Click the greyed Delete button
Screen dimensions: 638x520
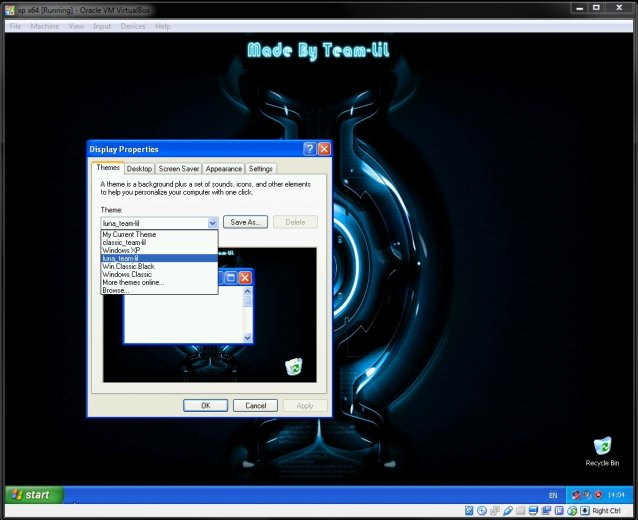click(x=295, y=222)
